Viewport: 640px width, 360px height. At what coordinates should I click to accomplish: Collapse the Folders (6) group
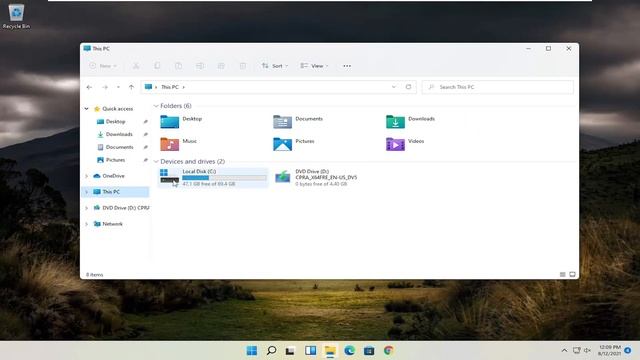click(156, 106)
